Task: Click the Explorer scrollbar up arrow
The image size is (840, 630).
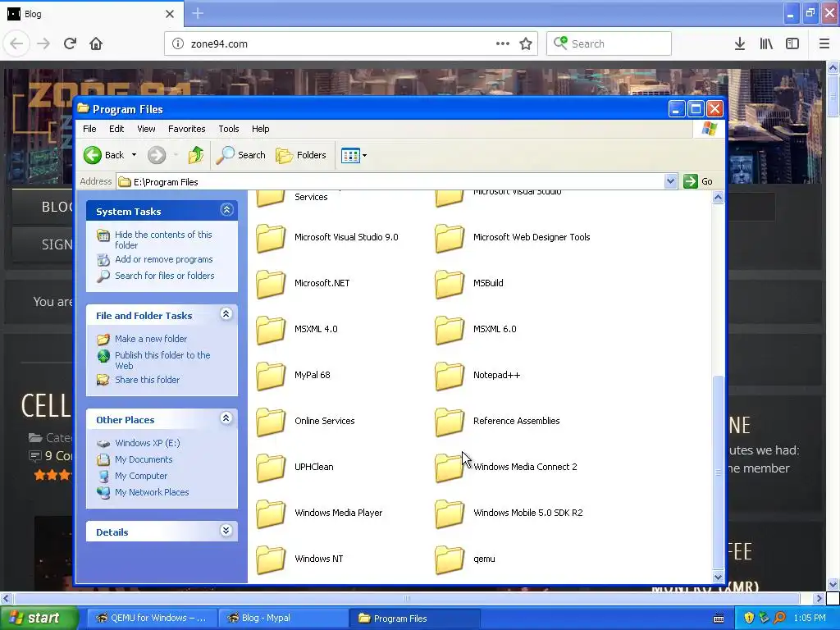Action: pos(718,198)
